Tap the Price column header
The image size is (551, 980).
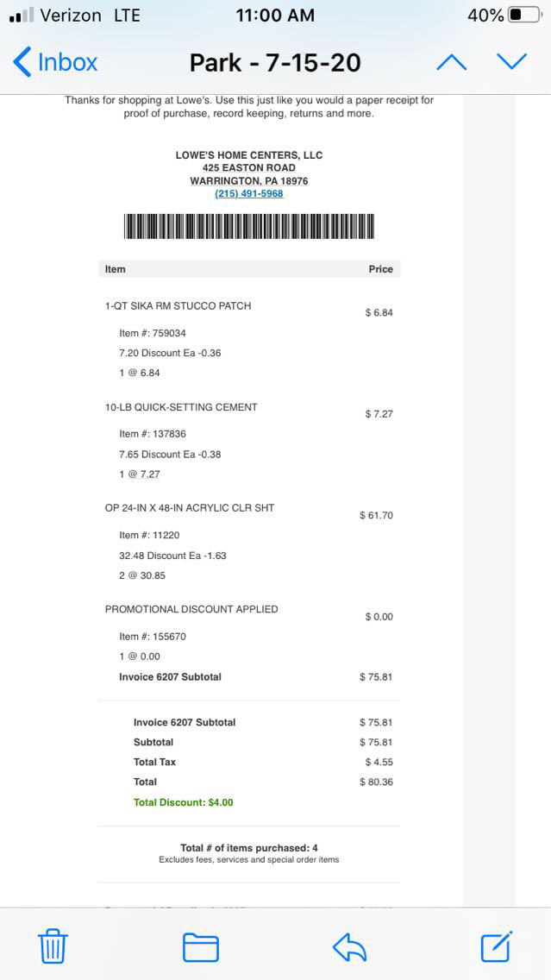click(380, 269)
